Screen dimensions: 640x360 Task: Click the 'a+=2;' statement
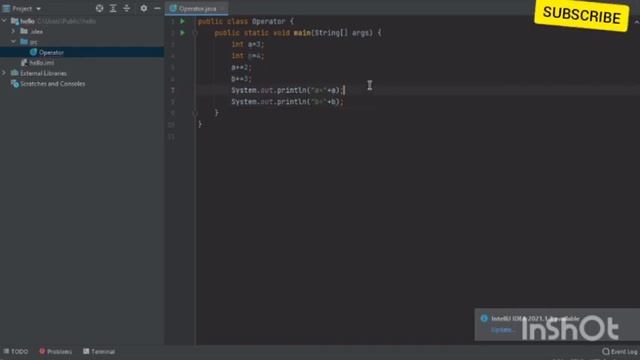[x=242, y=67]
